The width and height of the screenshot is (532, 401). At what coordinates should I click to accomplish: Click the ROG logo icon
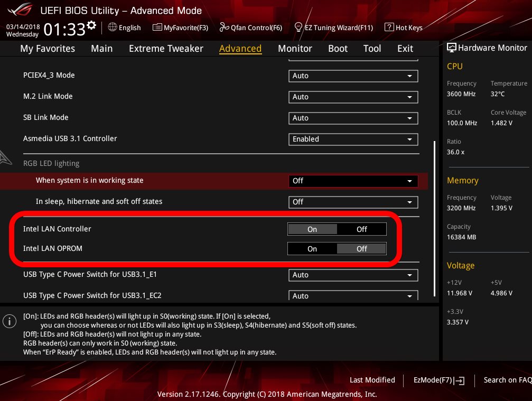[x=21, y=10]
